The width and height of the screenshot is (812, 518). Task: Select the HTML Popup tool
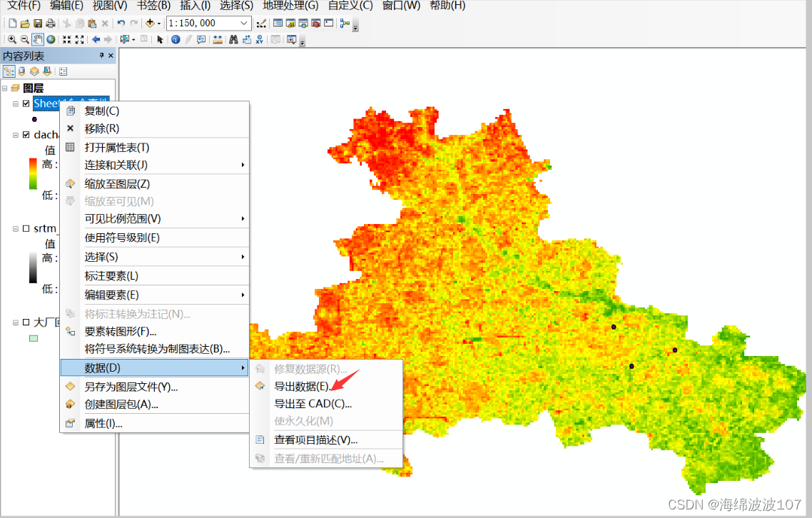click(201, 39)
